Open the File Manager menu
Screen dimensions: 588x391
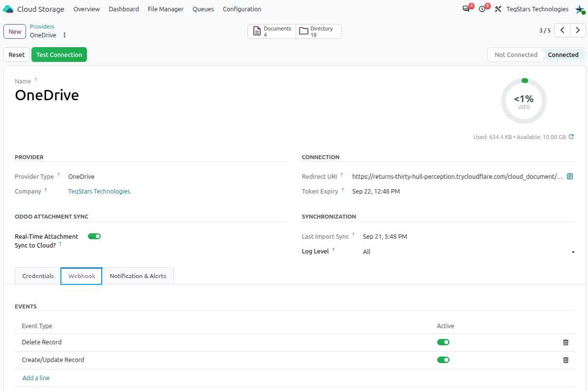166,9
